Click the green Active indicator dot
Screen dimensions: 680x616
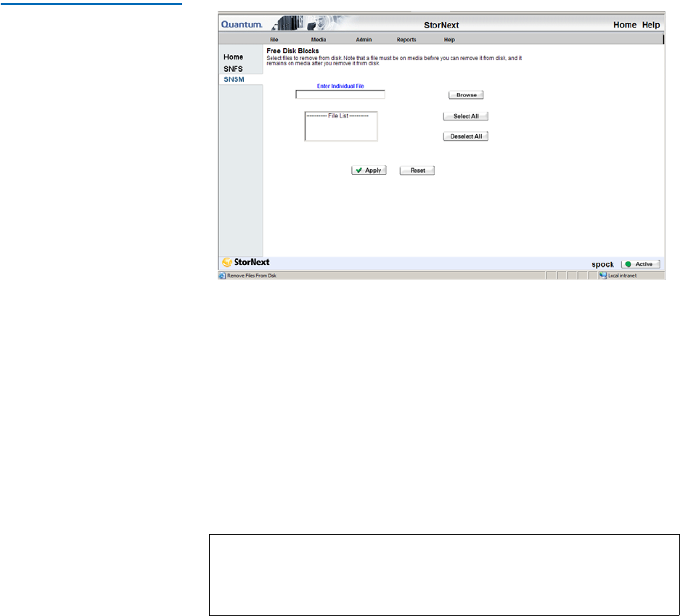[628, 264]
